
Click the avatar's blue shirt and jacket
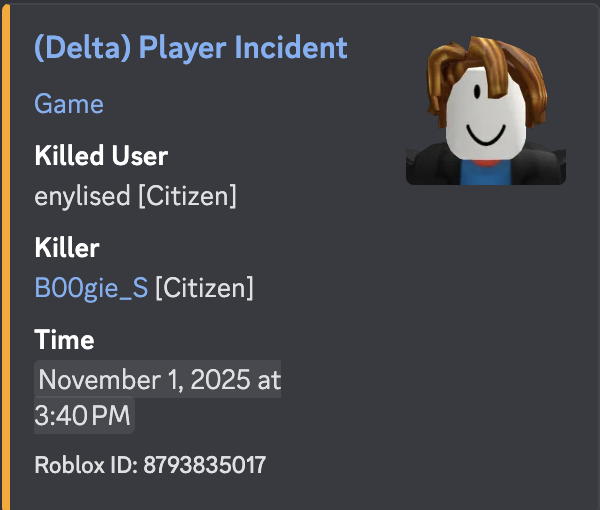click(x=481, y=170)
